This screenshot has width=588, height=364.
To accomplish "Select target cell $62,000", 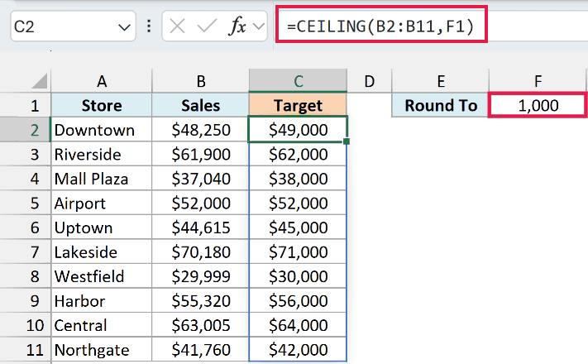I will pos(298,154).
